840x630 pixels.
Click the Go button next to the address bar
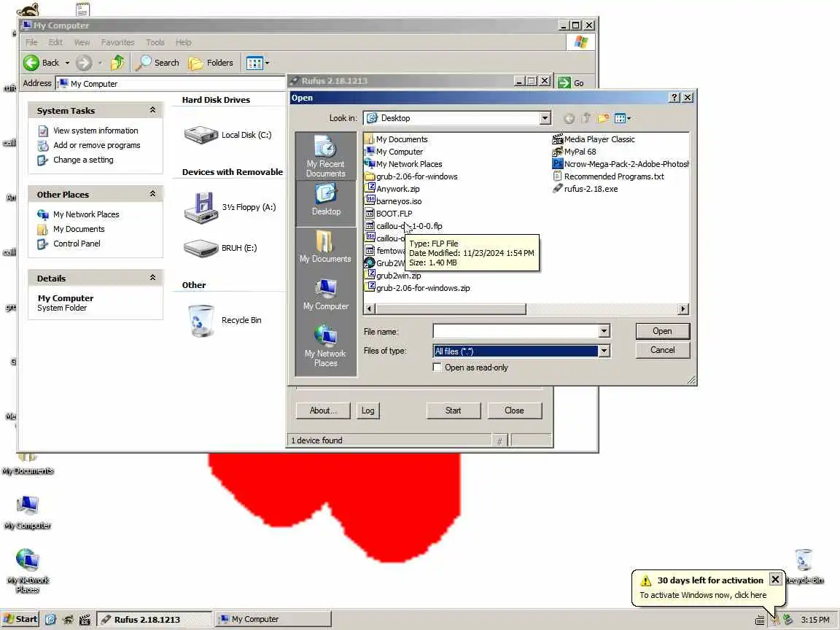point(571,83)
